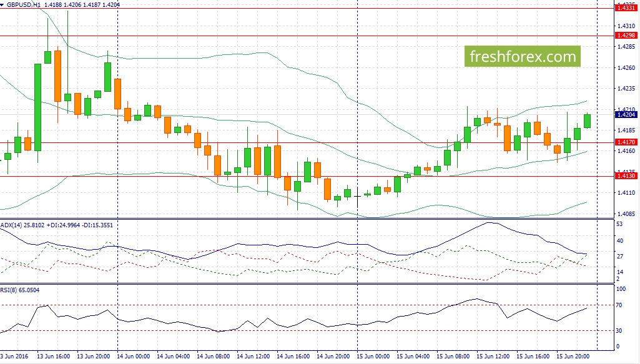Click the 14 Jun 00:00 time axis label
This screenshot has height=364, width=640.
coord(133,357)
